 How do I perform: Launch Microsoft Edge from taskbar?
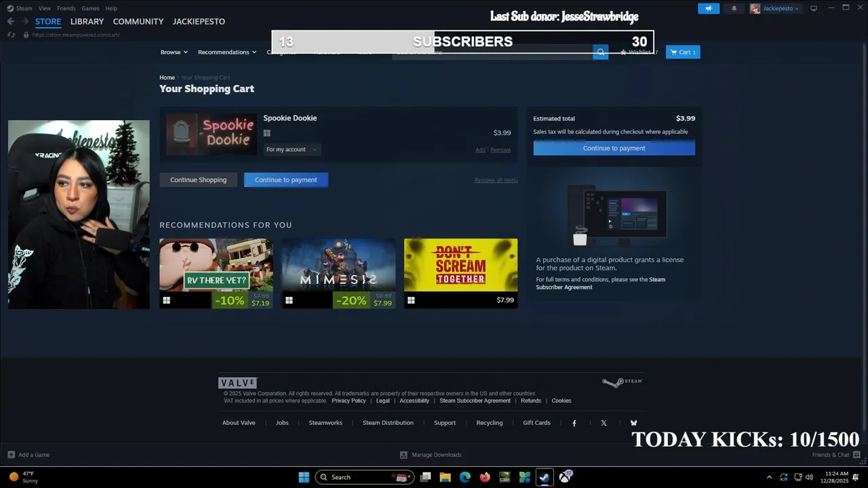465,477
